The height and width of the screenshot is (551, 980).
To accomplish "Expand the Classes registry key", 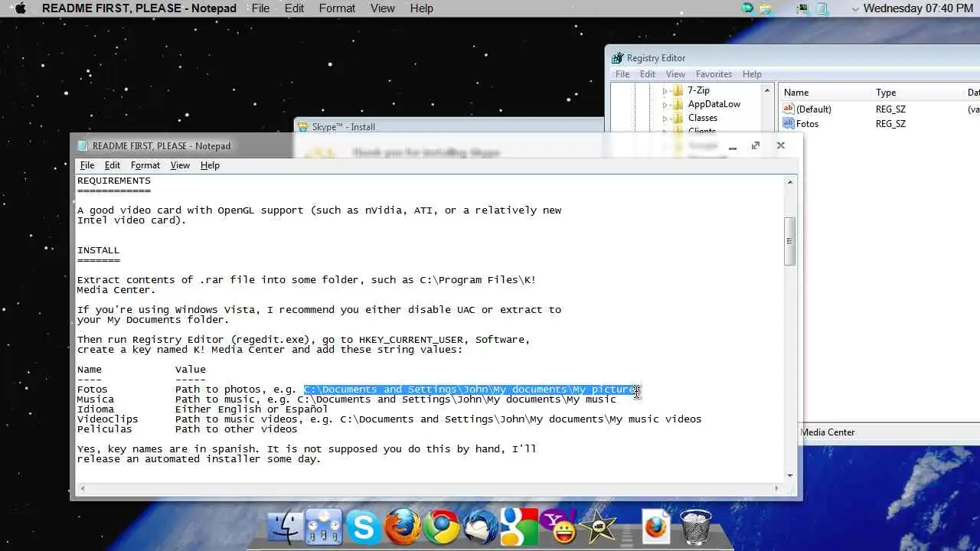I will 665,118.
